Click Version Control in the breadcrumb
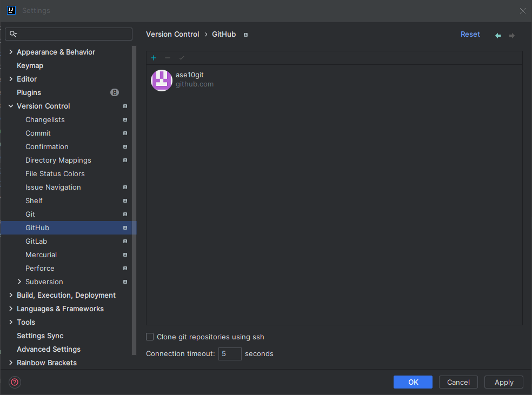Viewport: 532px width, 395px height. 172,34
